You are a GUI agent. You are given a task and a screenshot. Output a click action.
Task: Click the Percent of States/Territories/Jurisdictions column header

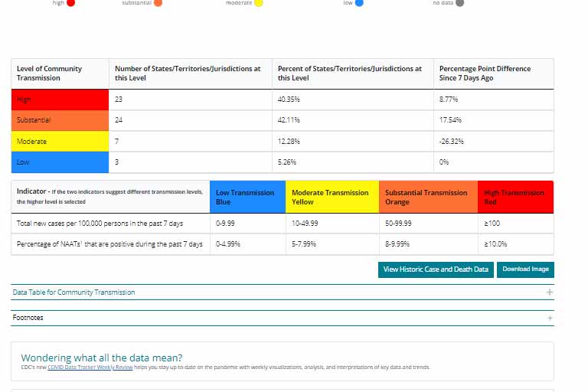(x=353, y=73)
